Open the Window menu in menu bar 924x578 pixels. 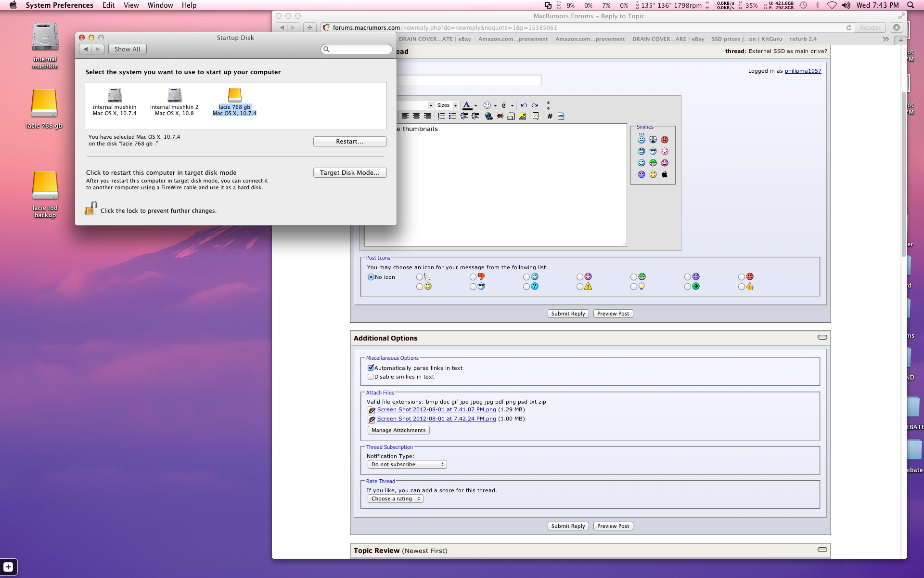[160, 5]
